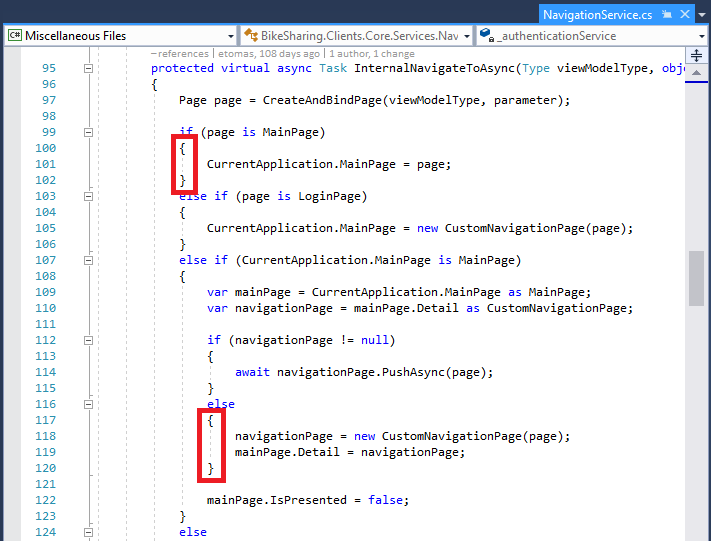Click the field icon beside _authenticationService
Viewport: 711px width, 541px height.
(487, 35)
